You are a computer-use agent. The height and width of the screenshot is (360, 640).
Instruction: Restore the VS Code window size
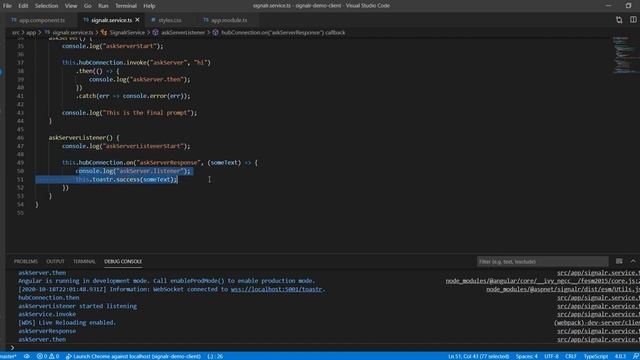[x=629, y=6]
